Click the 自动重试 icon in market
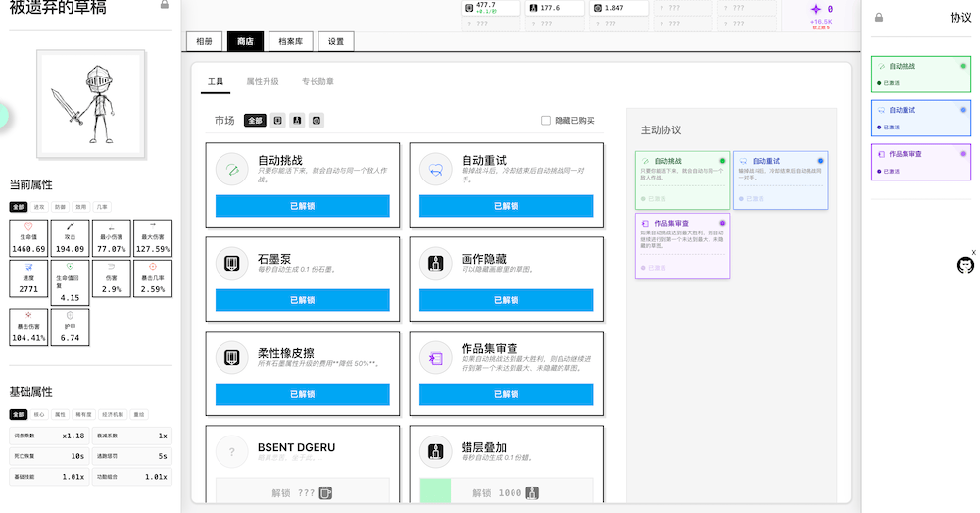This screenshot has width=980, height=513. coord(436,169)
